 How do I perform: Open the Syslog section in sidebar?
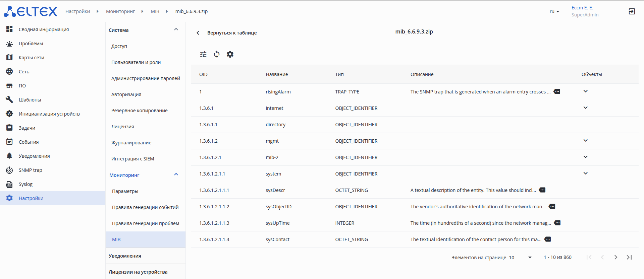tap(25, 184)
